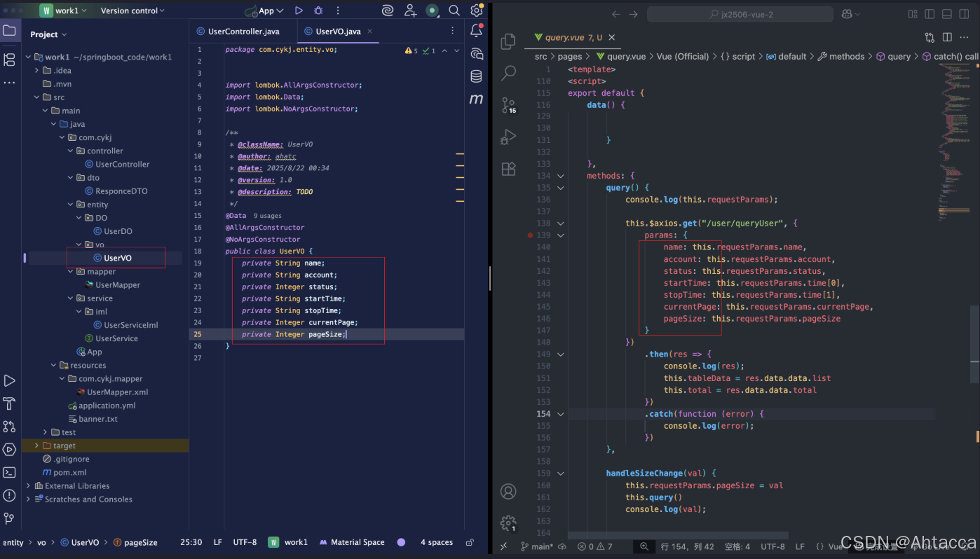Open VS Code Accounts icon
Screen dimensions: 980x559
coord(508,492)
